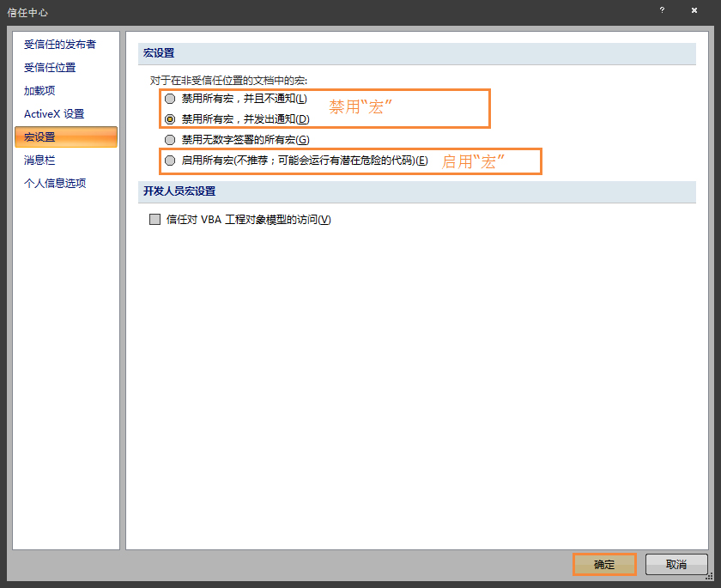Select the highlighted 宏设置 sidebar entry
721x588 pixels.
(49, 136)
